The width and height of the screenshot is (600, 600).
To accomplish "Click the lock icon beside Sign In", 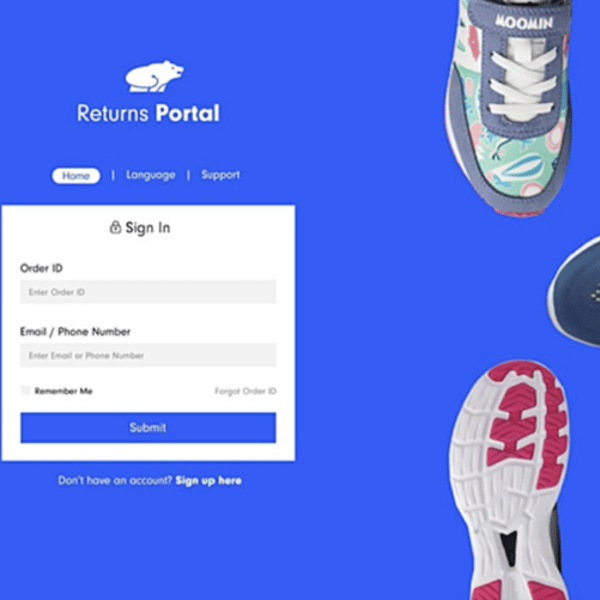I will 115,227.
